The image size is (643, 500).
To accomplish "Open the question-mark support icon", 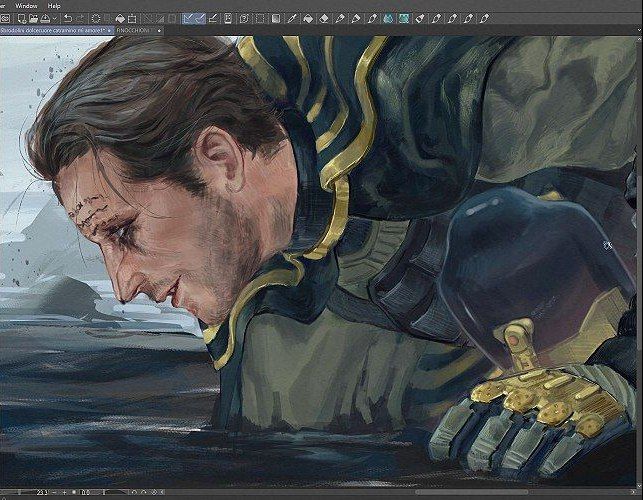I will tap(244, 18).
